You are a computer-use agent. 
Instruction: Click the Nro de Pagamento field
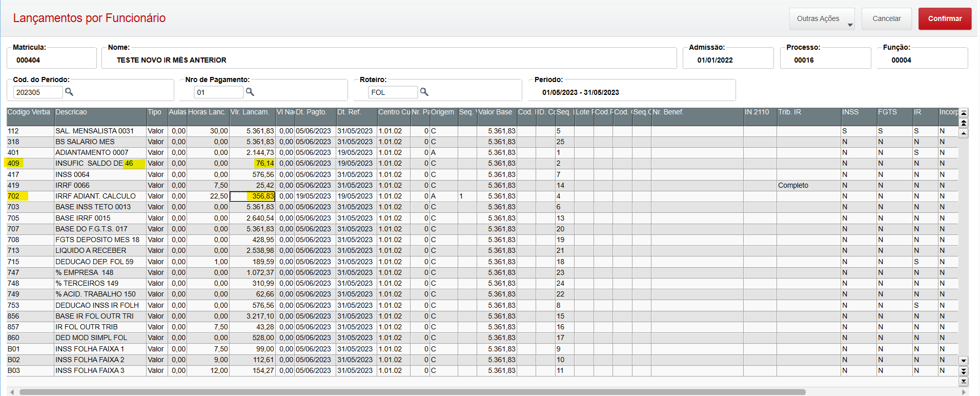(218, 92)
